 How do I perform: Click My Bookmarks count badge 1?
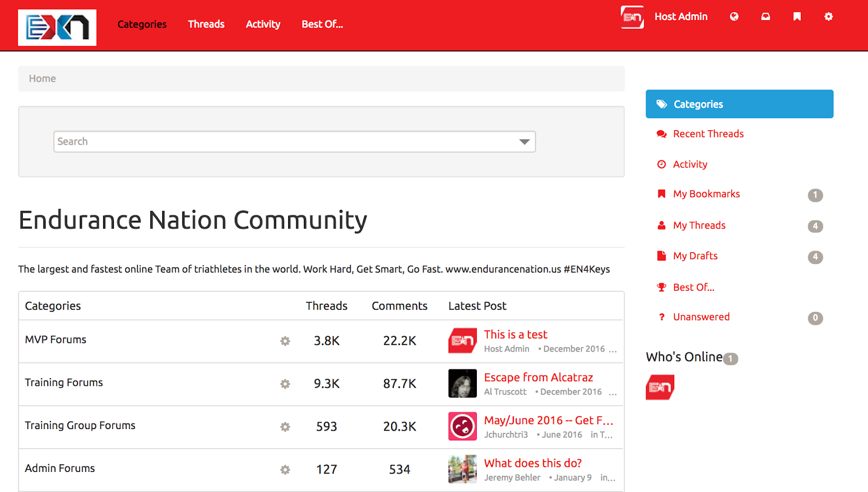(815, 195)
